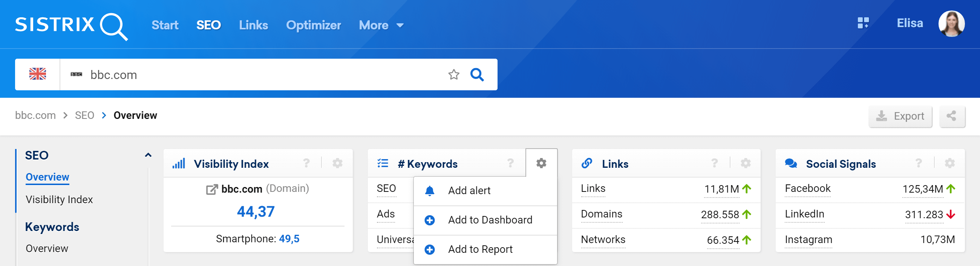Click the Facebook row label
The height and width of the screenshot is (266, 980).
pos(808,188)
